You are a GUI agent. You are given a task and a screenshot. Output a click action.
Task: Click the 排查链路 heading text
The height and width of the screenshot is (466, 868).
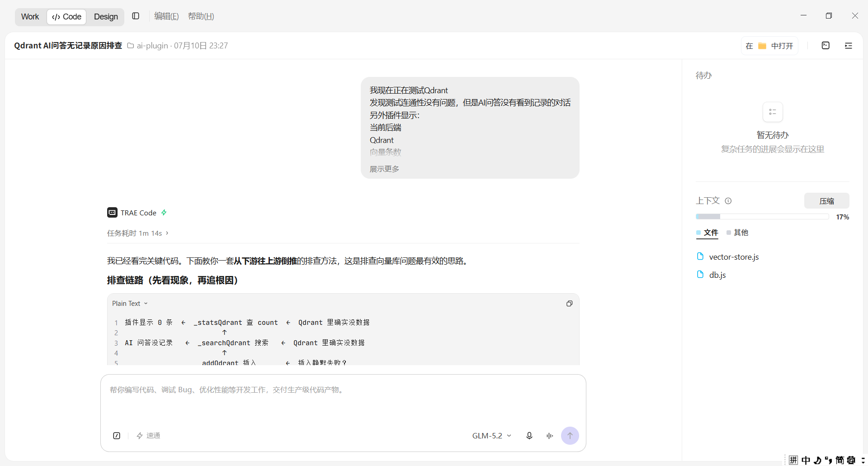(173, 281)
